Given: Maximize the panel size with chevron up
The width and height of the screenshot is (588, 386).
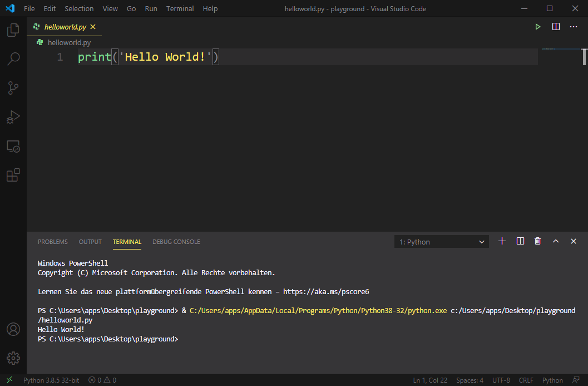Looking at the screenshot, I should pyautogui.click(x=555, y=241).
